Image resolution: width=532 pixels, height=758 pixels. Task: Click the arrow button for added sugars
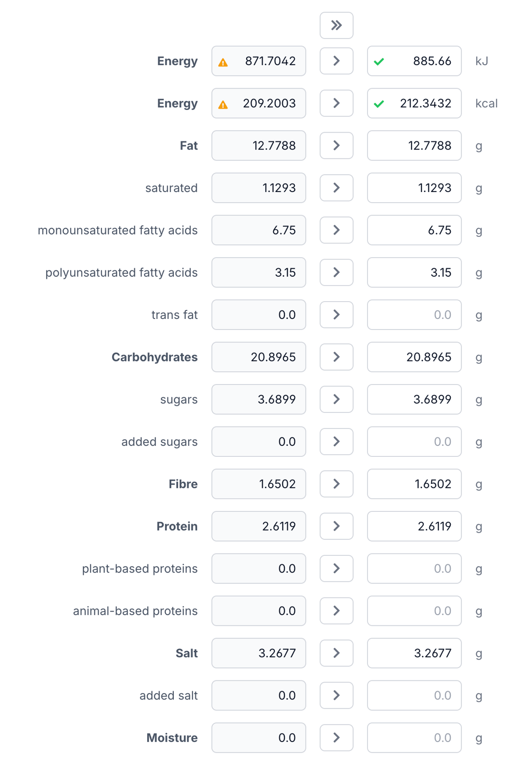point(336,441)
